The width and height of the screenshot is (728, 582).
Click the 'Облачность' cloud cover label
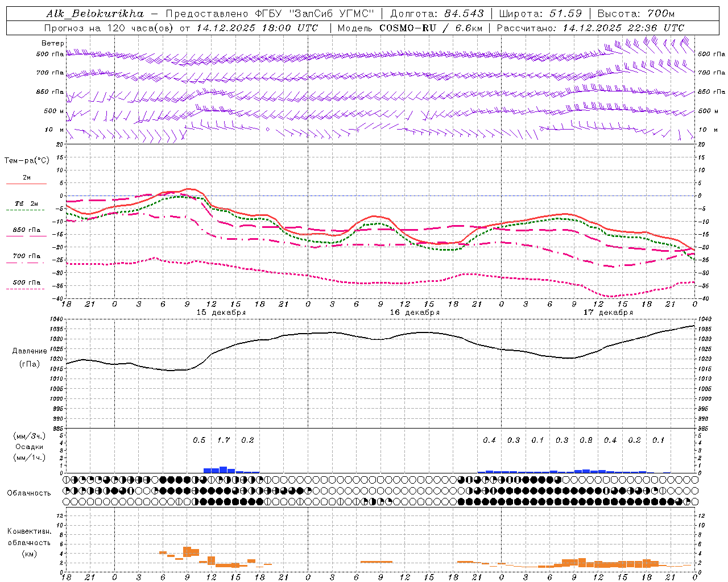29,493
